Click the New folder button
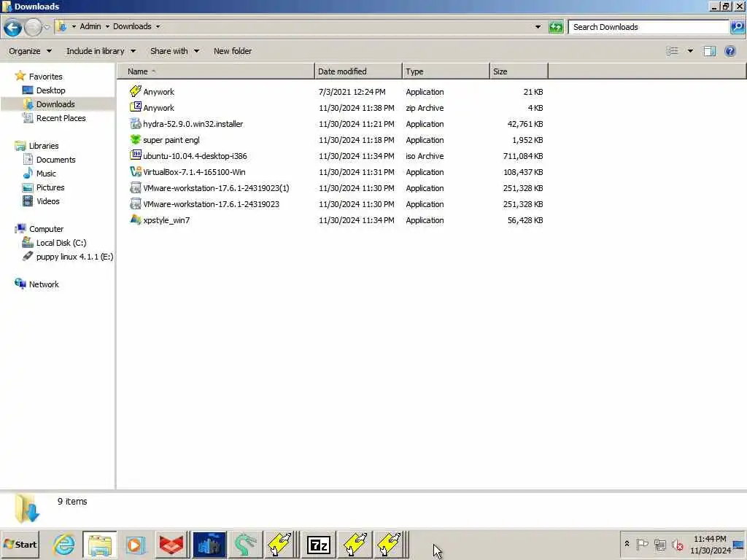This screenshot has width=747, height=560. click(x=233, y=51)
